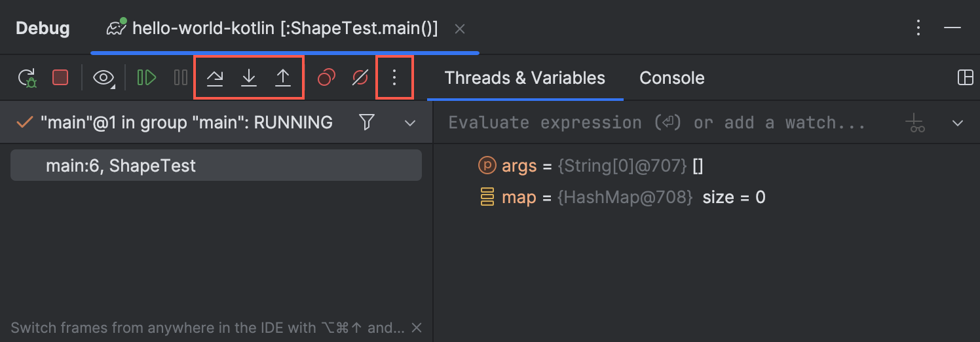The height and width of the screenshot is (342, 980).
Task: Open the View Breakpoints dialog
Action: pyautogui.click(x=326, y=78)
